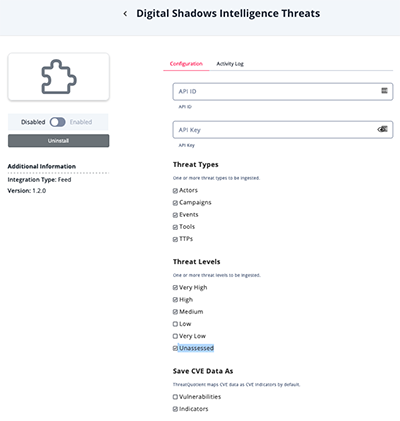Uncheck the Actors threat type
This screenshot has width=400, height=421.
[x=175, y=191]
